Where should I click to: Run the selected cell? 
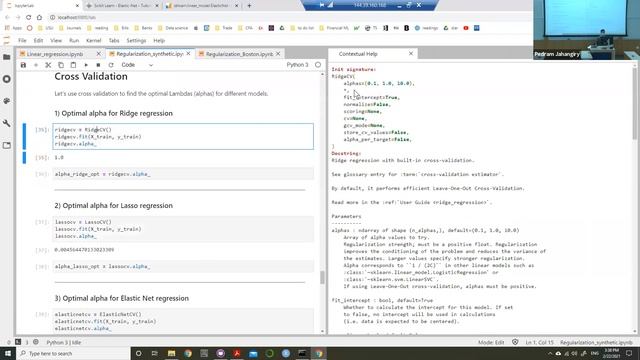coord(86,65)
